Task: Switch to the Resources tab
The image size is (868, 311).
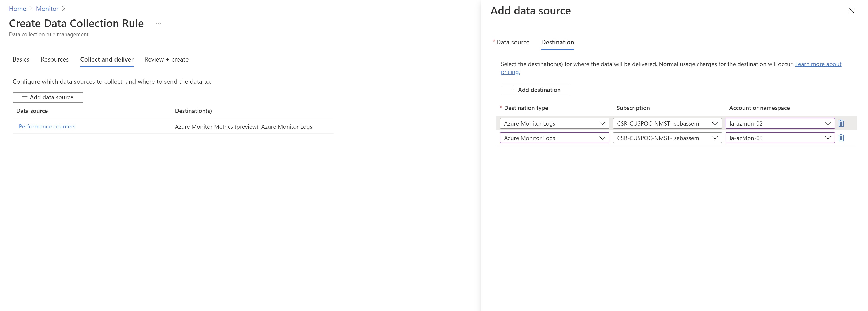Action: [54, 59]
